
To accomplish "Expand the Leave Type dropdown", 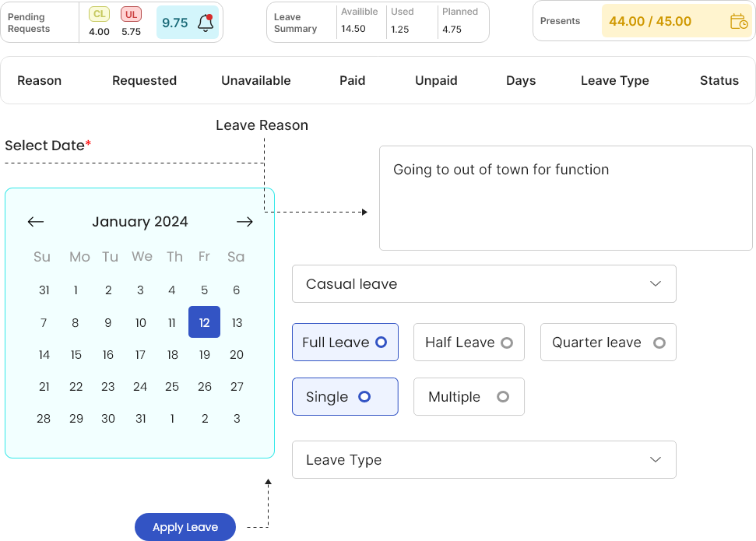I will pos(483,460).
